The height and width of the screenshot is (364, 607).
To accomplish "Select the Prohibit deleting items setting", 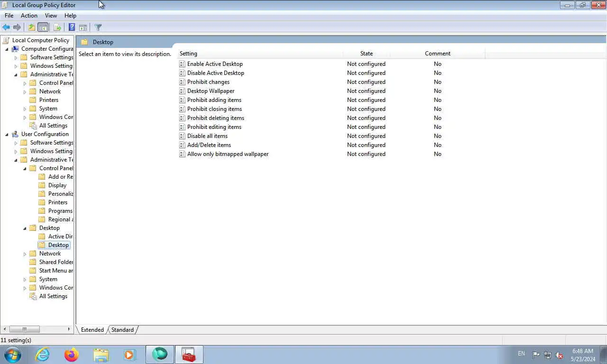I will pos(216,118).
